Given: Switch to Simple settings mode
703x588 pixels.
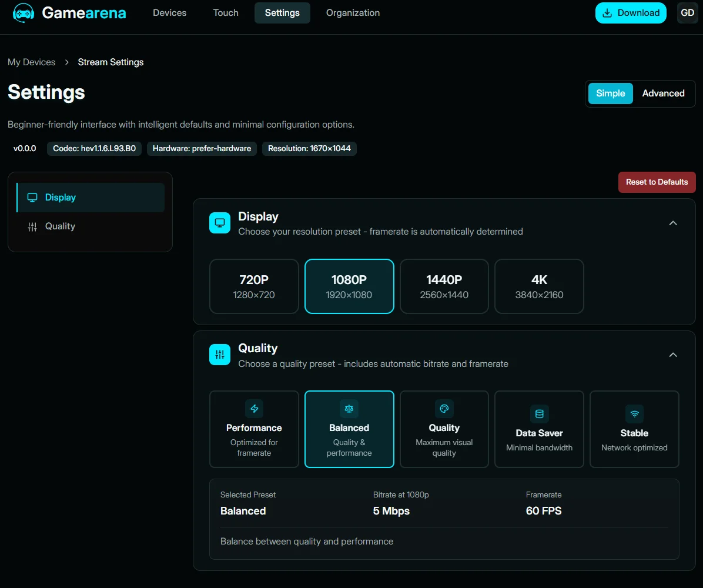Looking at the screenshot, I should (611, 93).
